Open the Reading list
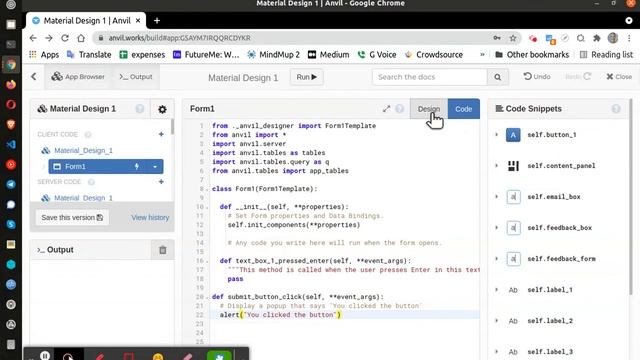Screen dimensions: 640x360 click(x=606, y=54)
